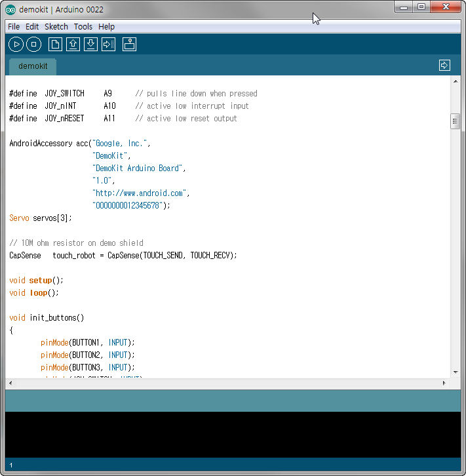The height and width of the screenshot is (476, 466).
Task: Click the 10M ohm resistor comment
Action: (76, 243)
